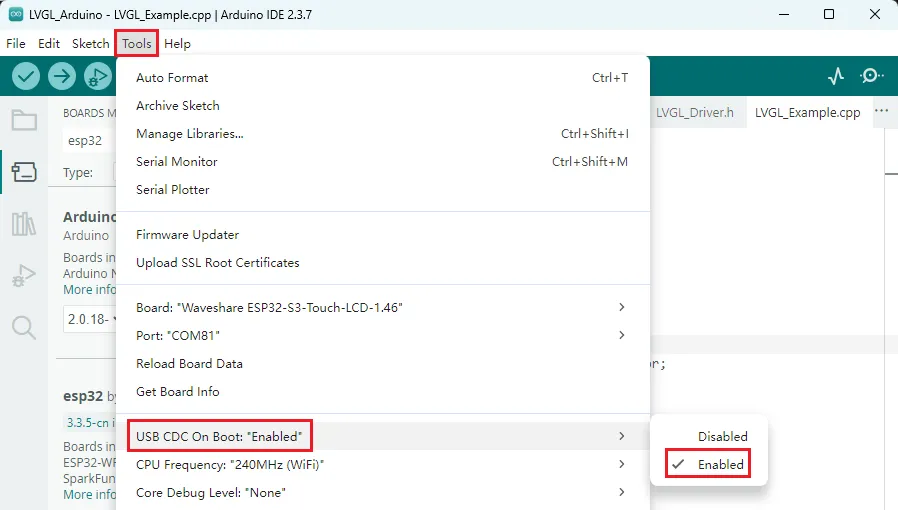This screenshot has height=510, width=898.
Task: Expand the Port COM81 submenu arrow
Action: (x=622, y=335)
